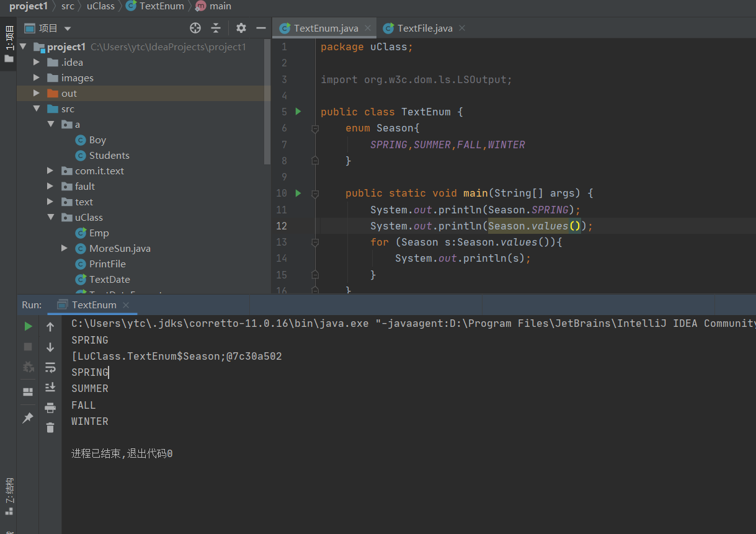This screenshot has width=756, height=534.
Task: Expand the images folder
Action: (37, 78)
